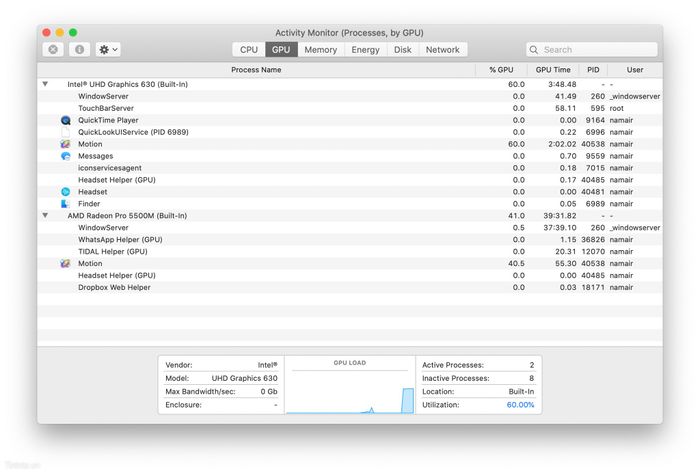Click the 41.0 % GPU of AMD Radeon group
The image size is (700, 473).
click(516, 216)
